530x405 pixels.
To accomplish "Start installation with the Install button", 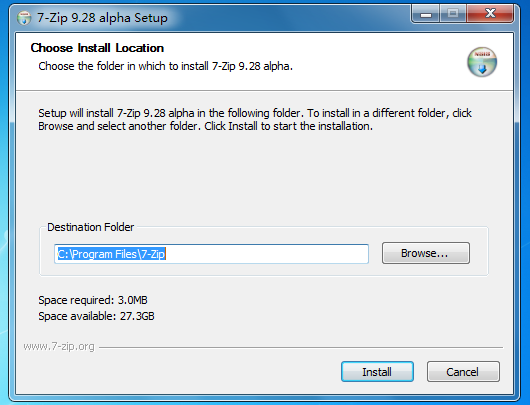I will (x=377, y=372).
